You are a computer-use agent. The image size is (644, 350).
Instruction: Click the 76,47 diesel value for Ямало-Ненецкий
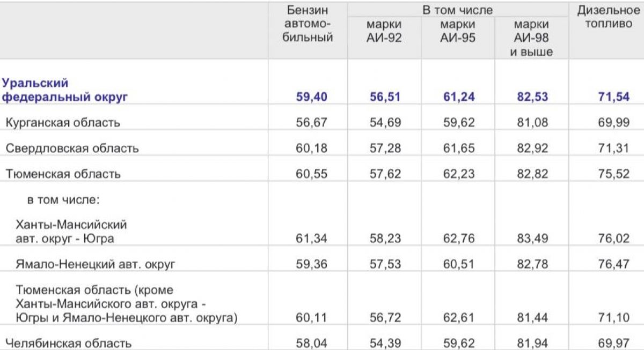614,264
